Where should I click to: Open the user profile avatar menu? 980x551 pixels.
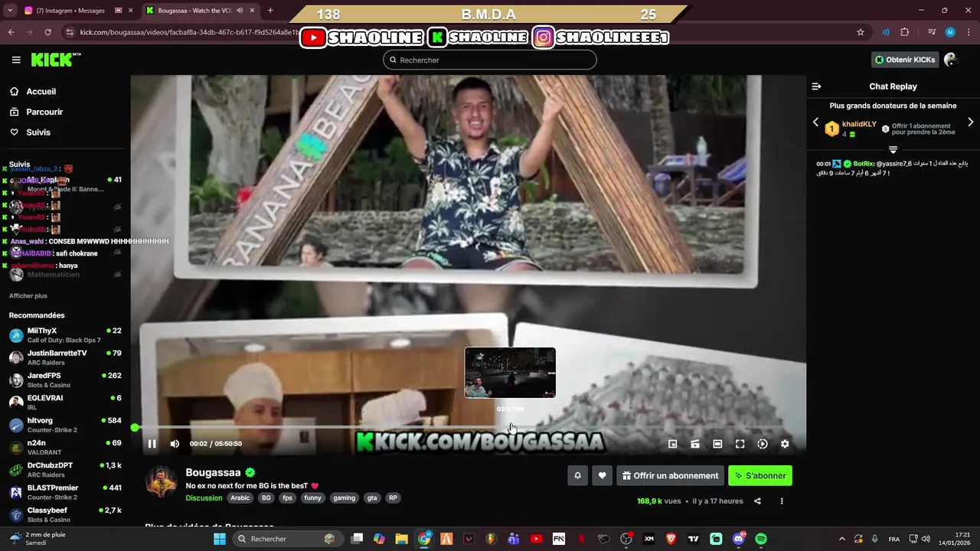pos(951,60)
